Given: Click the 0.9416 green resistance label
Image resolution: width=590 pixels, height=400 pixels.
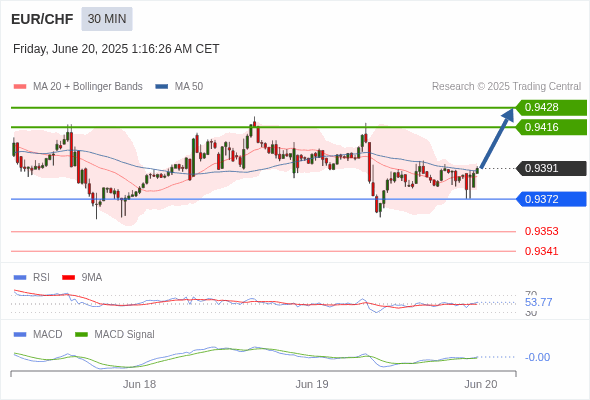Looking at the screenshot, I should 551,127.
